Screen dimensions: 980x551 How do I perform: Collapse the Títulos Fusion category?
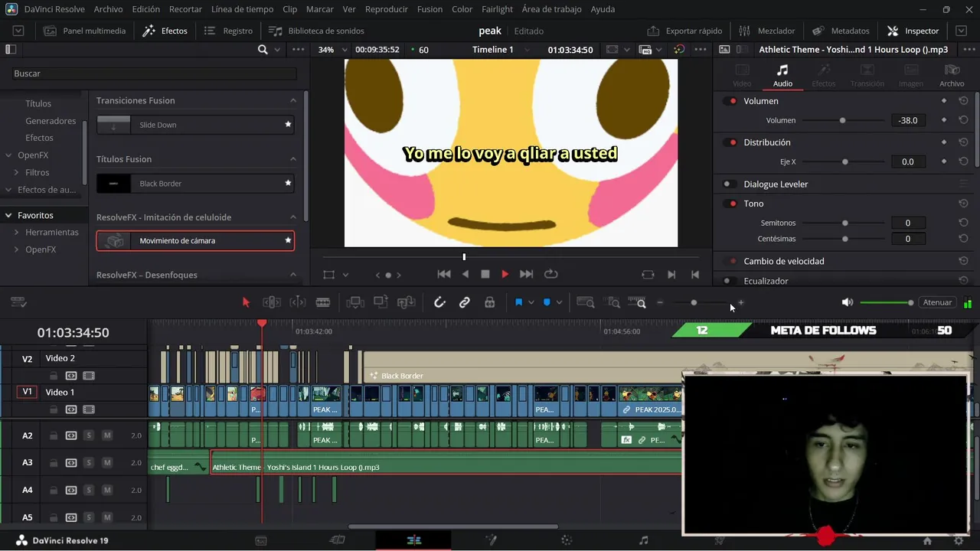tap(293, 159)
